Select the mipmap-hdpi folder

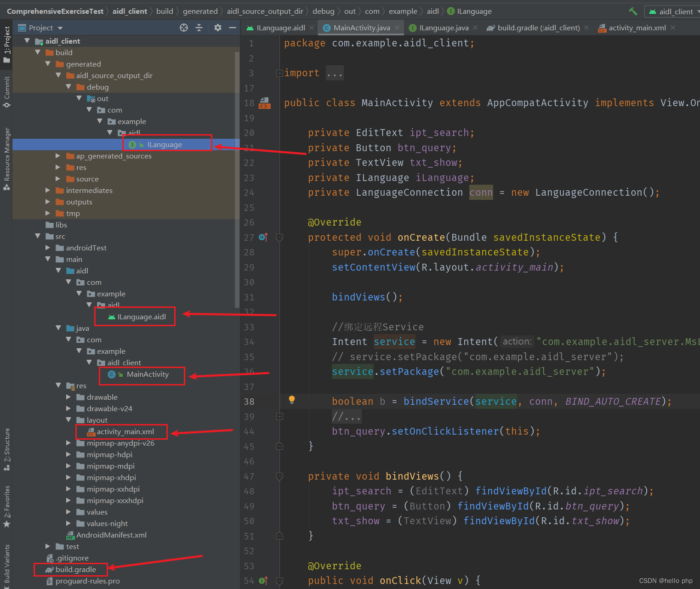coord(109,454)
